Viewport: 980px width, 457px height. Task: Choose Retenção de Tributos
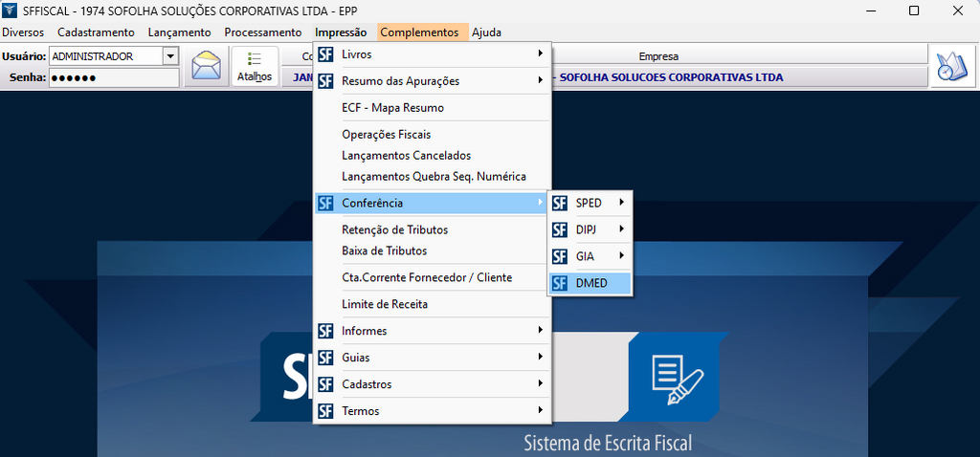(394, 229)
